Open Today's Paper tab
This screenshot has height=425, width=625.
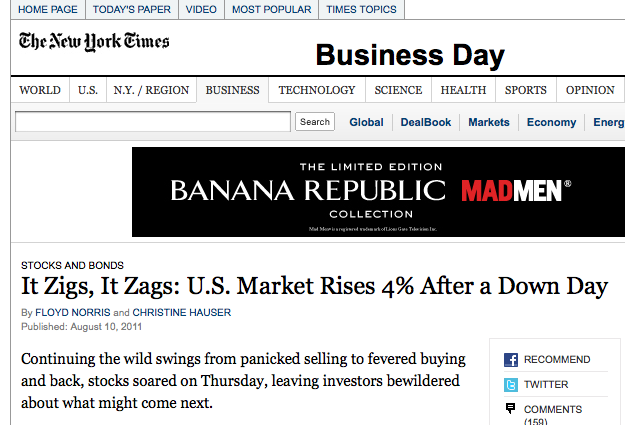[132, 9]
